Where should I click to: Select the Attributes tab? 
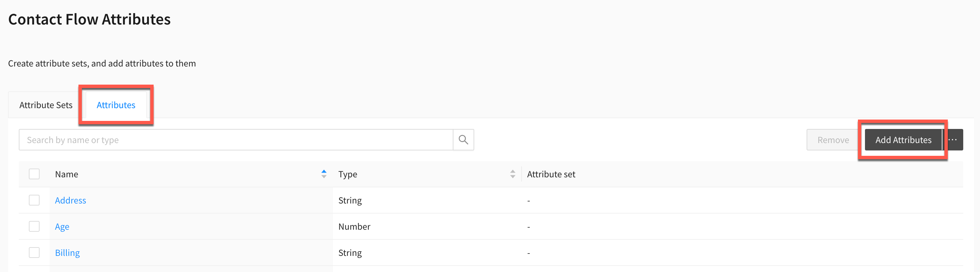click(x=116, y=105)
